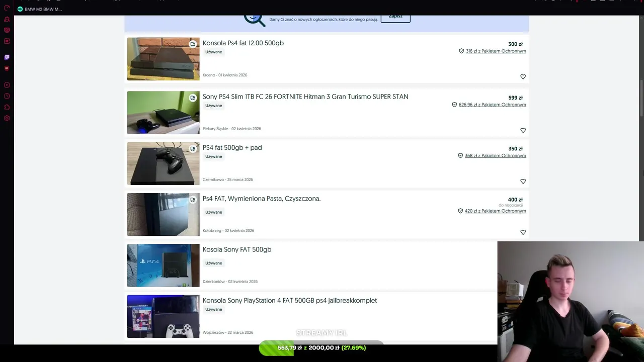
Task: Click thumbnail of PS4 fat 500gb + pad listing
Action: [163, 163]
